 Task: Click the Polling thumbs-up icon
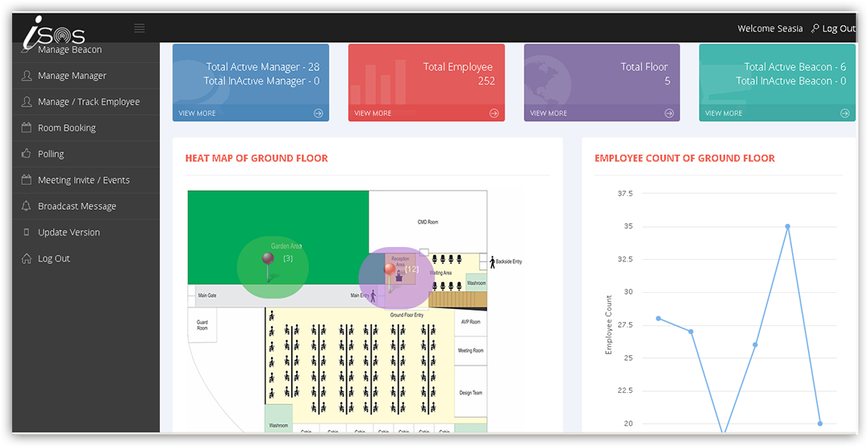(26, 153)
